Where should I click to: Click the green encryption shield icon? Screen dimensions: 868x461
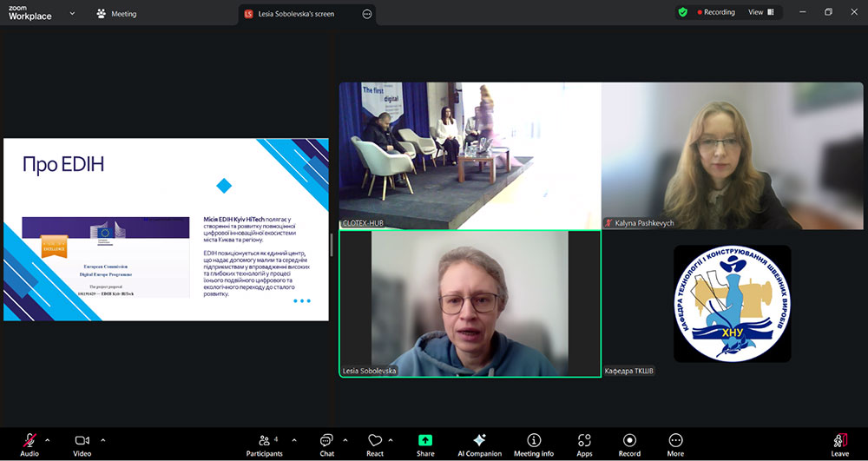click(x=683, y=12)
